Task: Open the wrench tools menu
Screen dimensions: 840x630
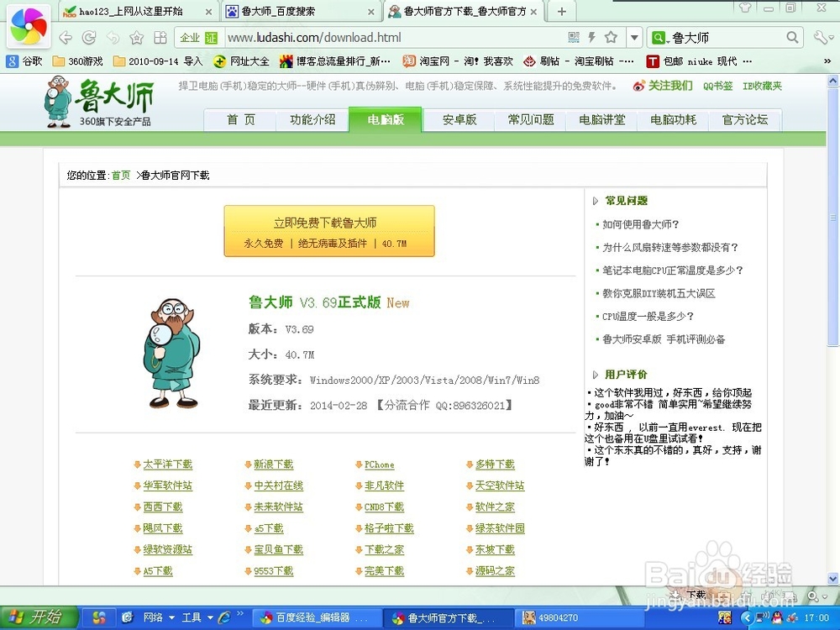Action: click(823, 38)
